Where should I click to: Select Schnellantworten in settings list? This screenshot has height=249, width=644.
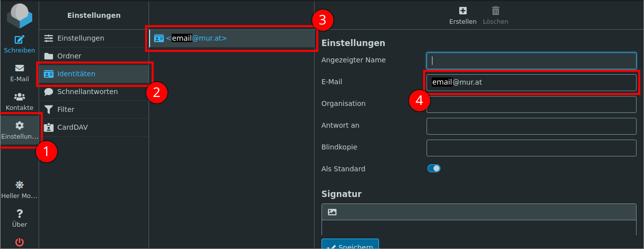(87, 92)
